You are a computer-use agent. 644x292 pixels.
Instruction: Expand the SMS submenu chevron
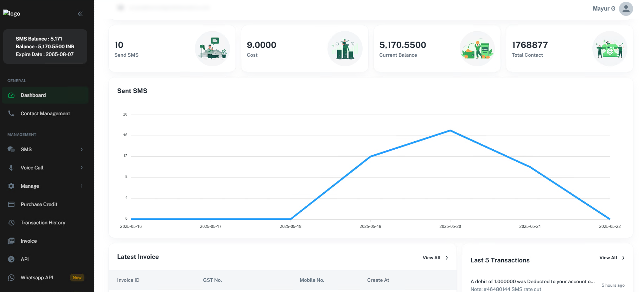pyautogui.click(x=82, y=149)
